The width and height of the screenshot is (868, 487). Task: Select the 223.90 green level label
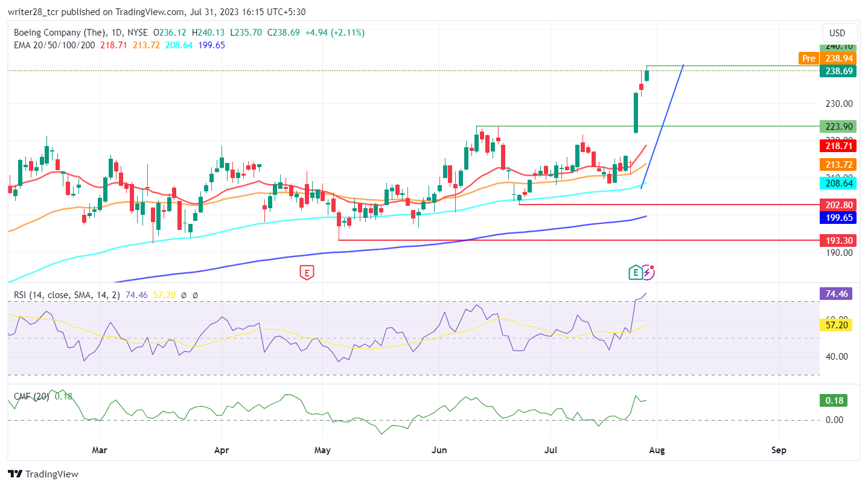(x=838, y=126)
